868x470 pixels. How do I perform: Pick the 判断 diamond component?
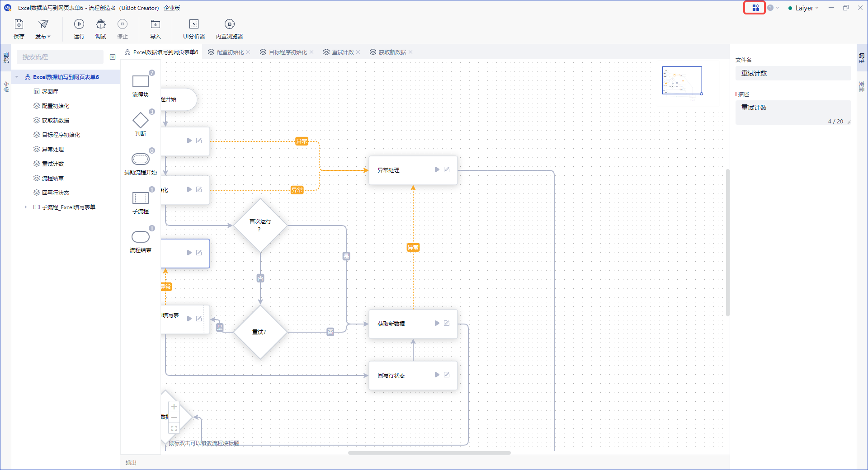coord(141,124)
